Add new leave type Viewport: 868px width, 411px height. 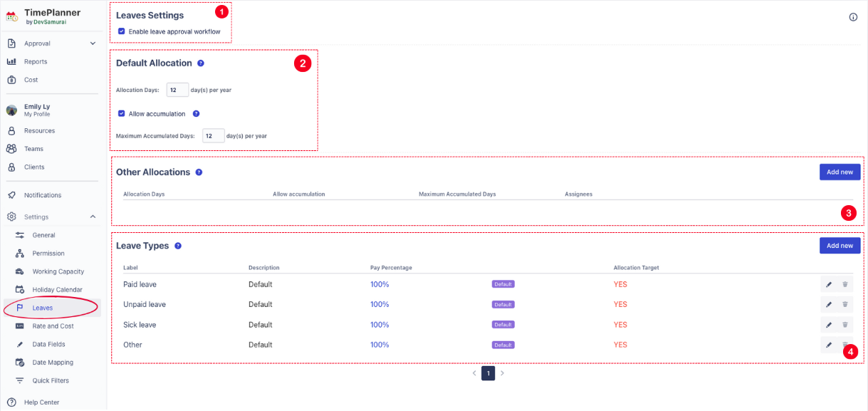click(840, 246)
